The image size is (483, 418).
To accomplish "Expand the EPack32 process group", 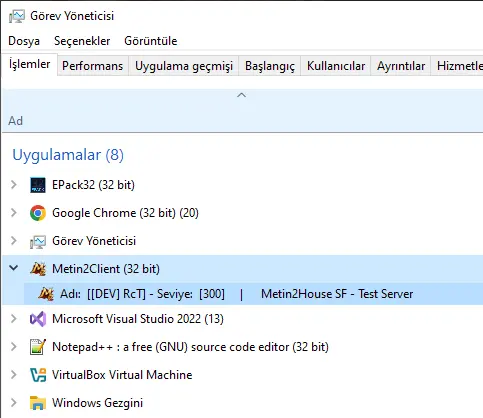I will (x=14, y=185).
